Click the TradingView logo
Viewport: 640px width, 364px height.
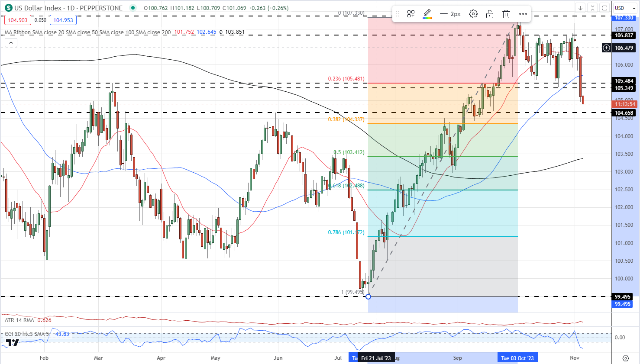(x=13, y=343)
